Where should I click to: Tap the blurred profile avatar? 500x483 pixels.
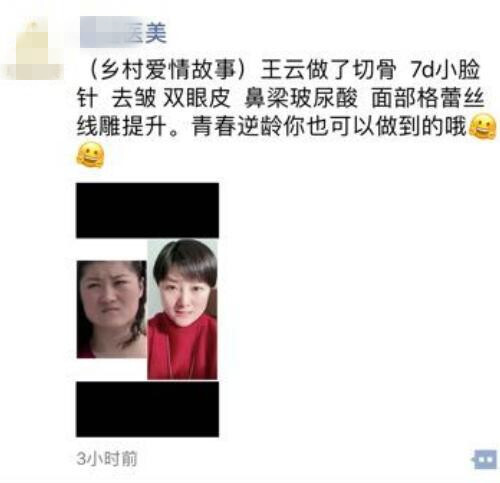(x=33, y=48)
